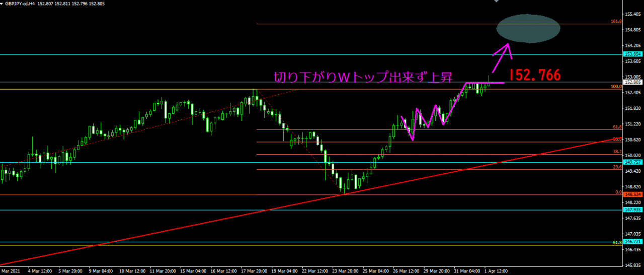Screen dimensions: 644x275
Task: Click 145.835 on the price axis
Action: pos(633,264)
